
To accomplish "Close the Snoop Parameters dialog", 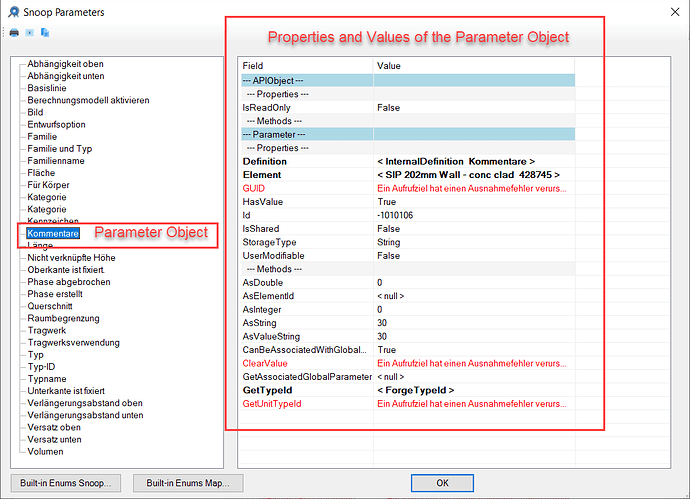I will point(675,12).
